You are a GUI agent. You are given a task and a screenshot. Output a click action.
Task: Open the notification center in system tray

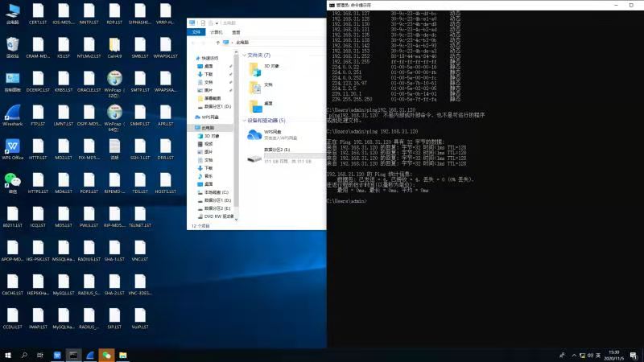coord(634,356)
